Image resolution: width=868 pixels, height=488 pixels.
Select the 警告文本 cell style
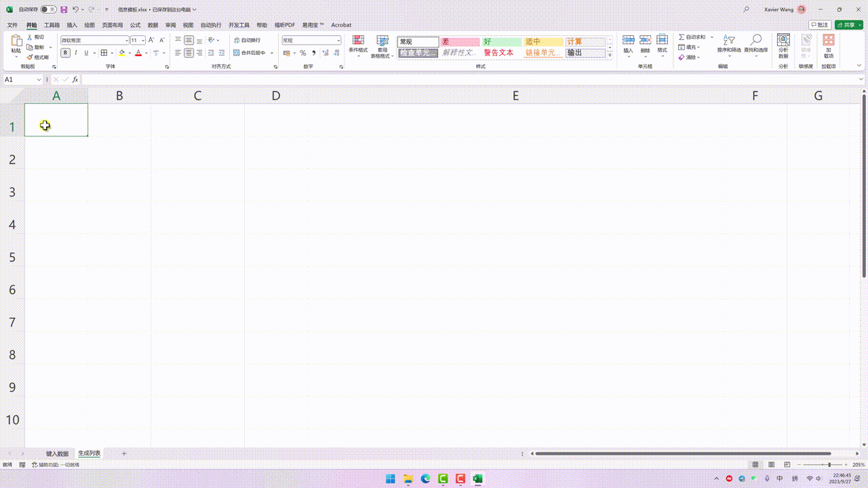[x=502, y=53]
